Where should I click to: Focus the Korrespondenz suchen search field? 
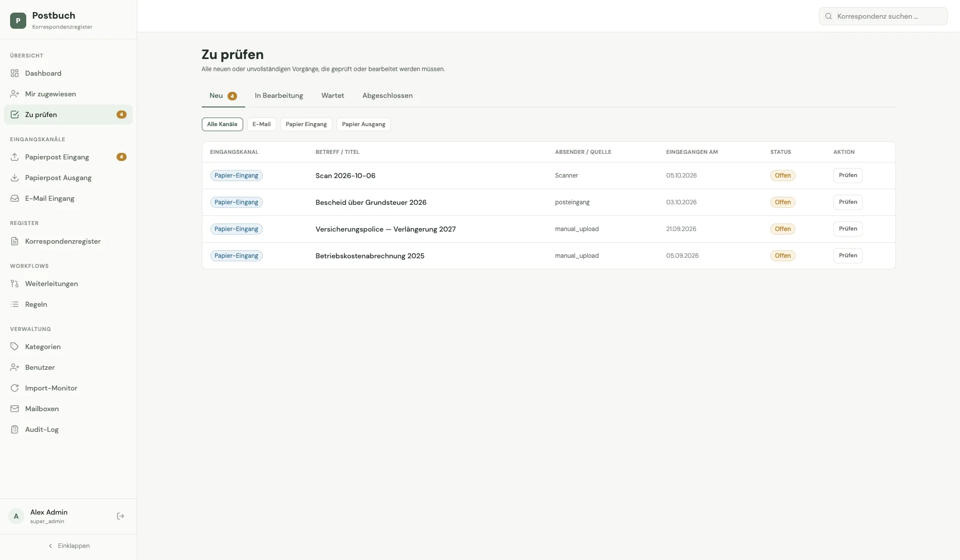click(x=883, y=16)
